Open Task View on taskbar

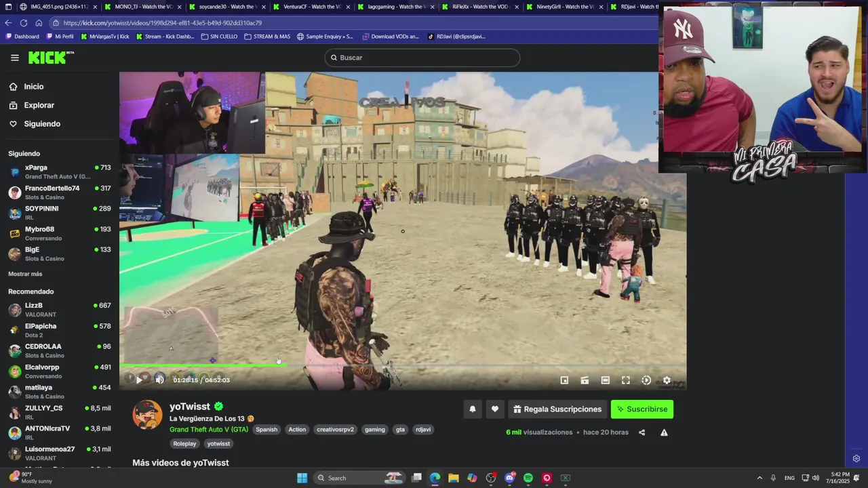(x=417, y=478)
